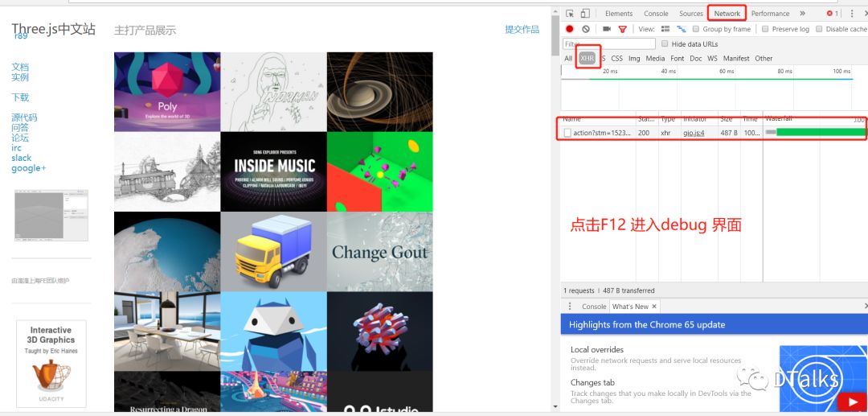868x416 pixels.
Task: Open the Change Gout project thumbnail
Action: click(x=379, y=252)
